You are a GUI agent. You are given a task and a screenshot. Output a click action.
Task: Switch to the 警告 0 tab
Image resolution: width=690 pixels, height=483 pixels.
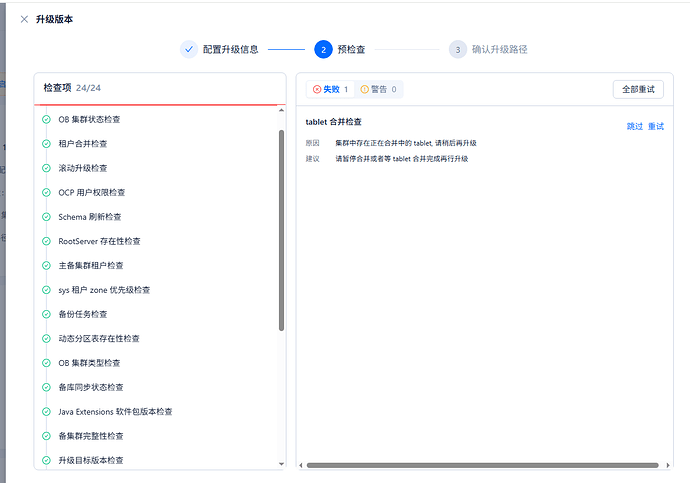(378, 89)
